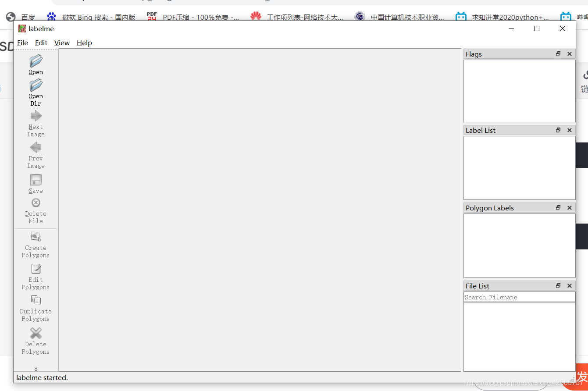Open the Edit menu
588x391 pixels.
pyautogui.click(x=41, y=43)
